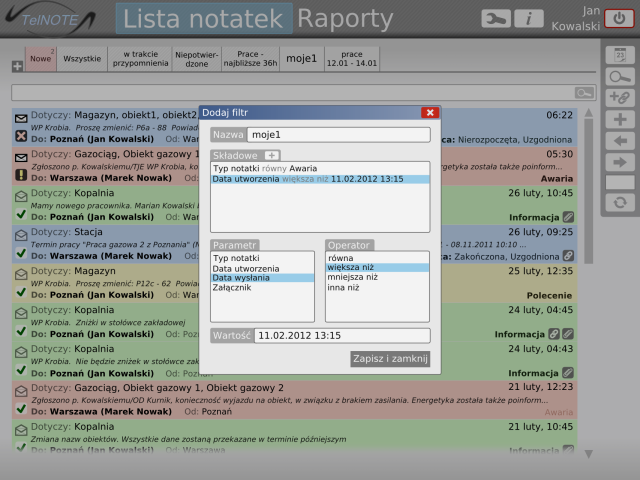Click the right arrow in right sidebar
Screen dimensions: 640x480
(x=620, y=162)
